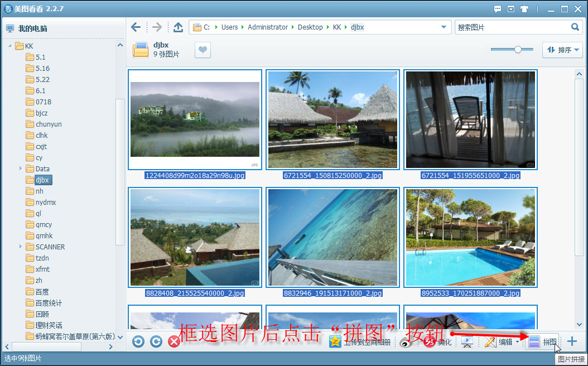Collapse the KK folder tree node
Screen dimensions: 588x366
pyautogui.click(x=9, y=46)
